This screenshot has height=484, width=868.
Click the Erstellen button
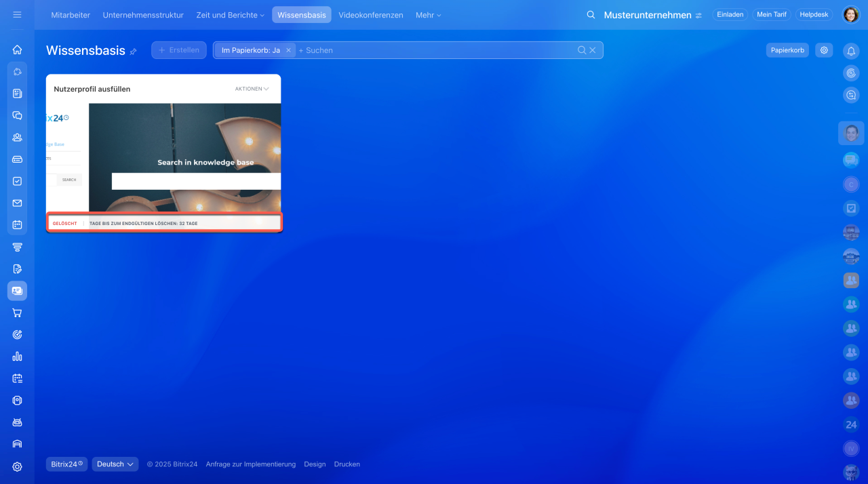(179, 50)
